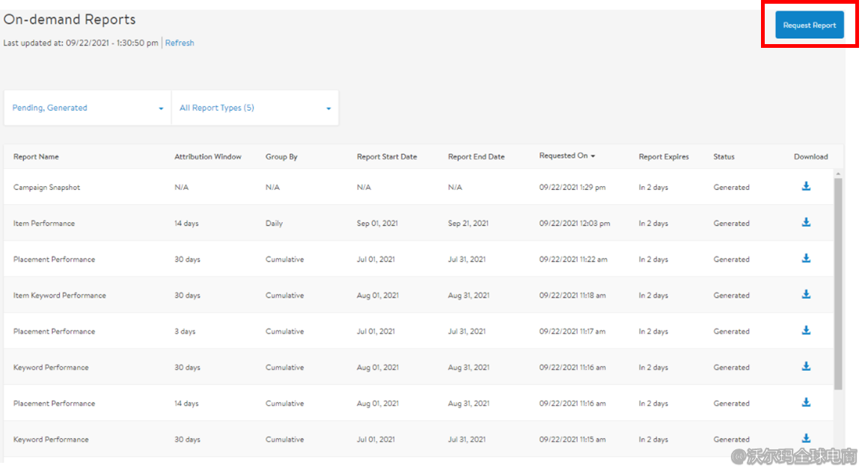868x471 pixels.
Task: Click the Report Expires column header
Action: pos(664,157)
